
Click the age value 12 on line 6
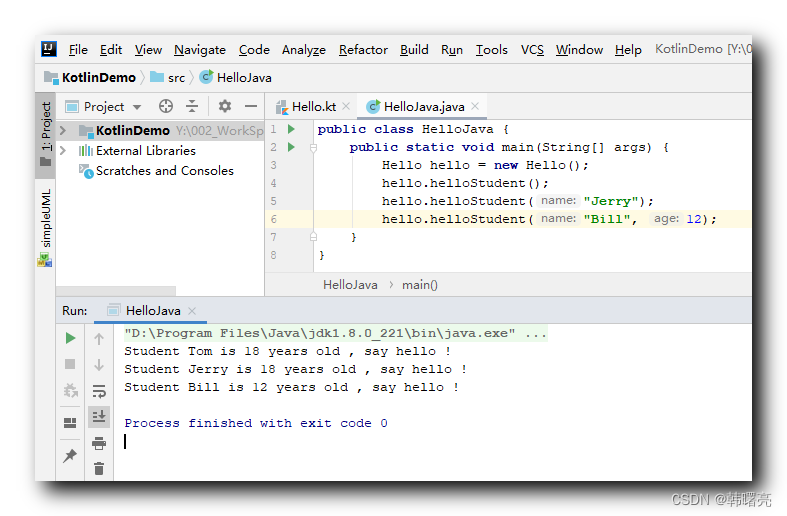(694, 219)
